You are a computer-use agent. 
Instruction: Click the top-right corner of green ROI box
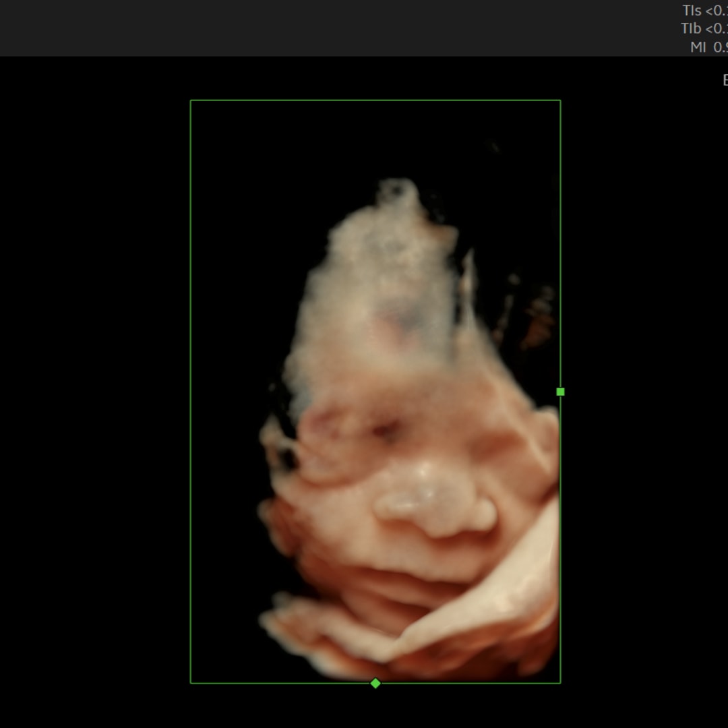pyautogui.click(x=560, y=100)
